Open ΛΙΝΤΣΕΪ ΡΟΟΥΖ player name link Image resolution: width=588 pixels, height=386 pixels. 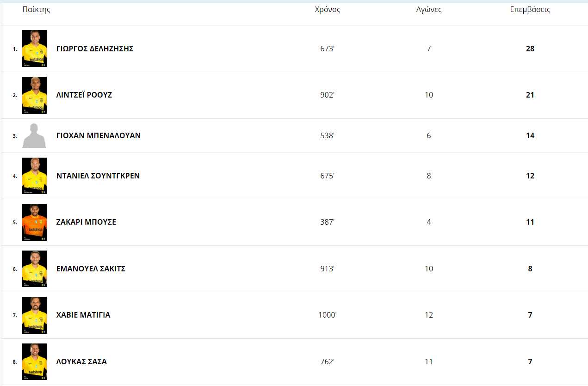(84, 95)
